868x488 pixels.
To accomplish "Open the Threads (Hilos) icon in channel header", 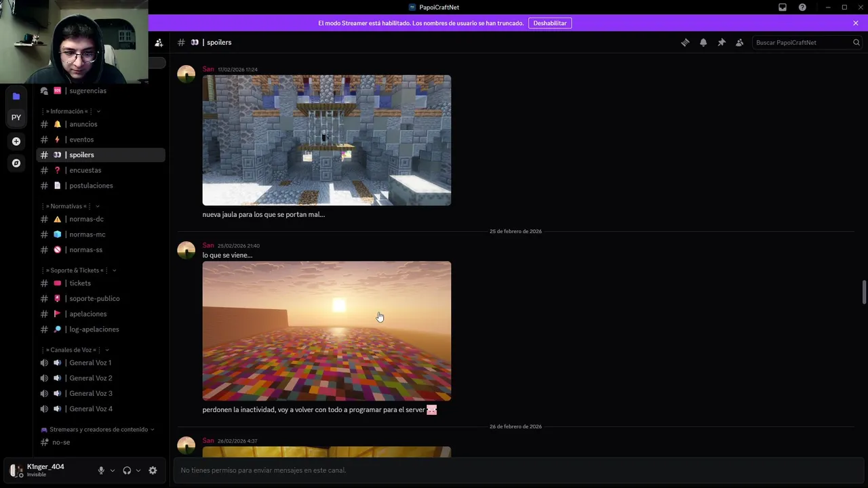I will (685, 42).
